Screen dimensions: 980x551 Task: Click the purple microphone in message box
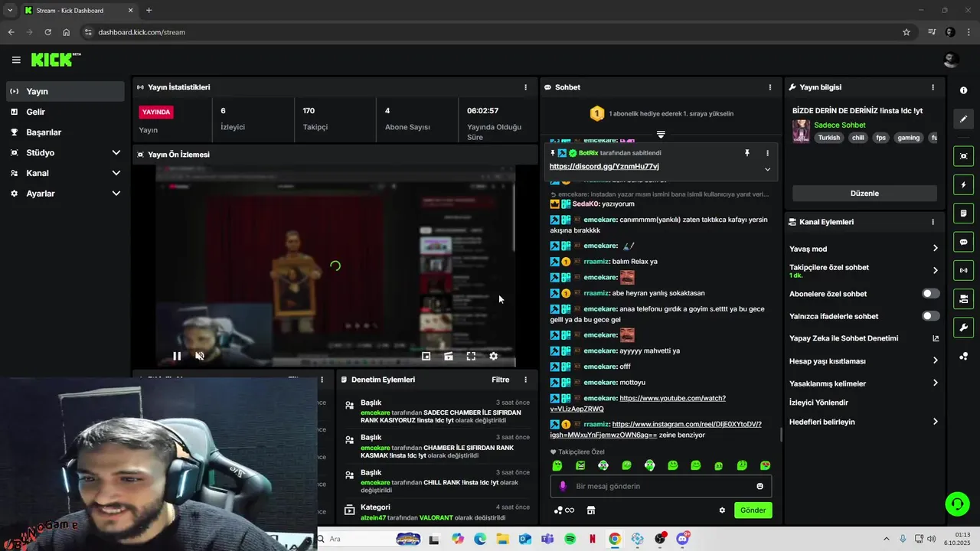tap(563, 486)
